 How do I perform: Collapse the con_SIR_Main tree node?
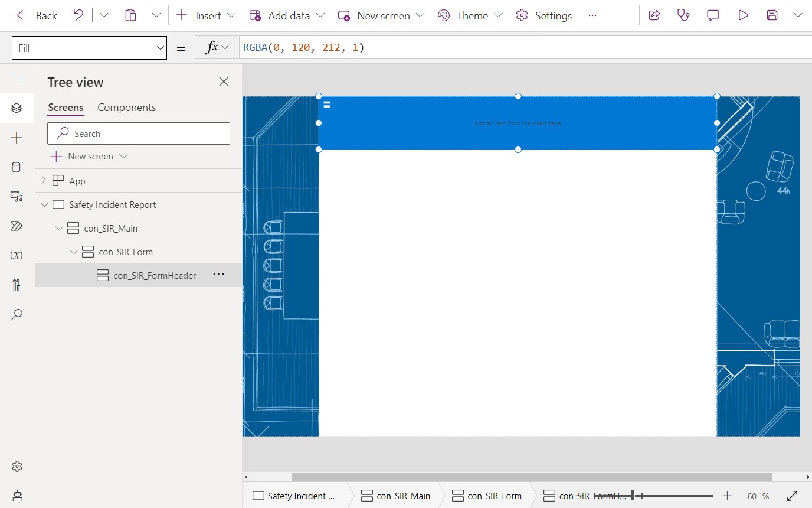pos(59,228)
